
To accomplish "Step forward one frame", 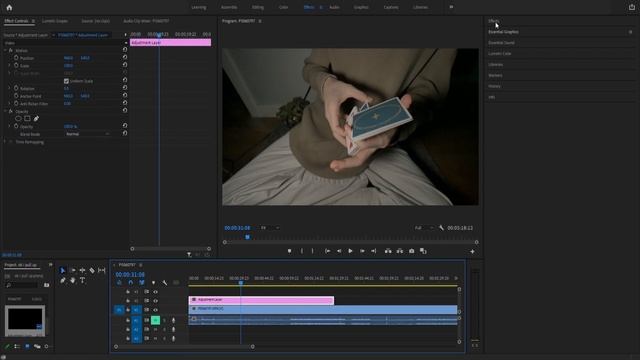I will (x=362, y=251).
